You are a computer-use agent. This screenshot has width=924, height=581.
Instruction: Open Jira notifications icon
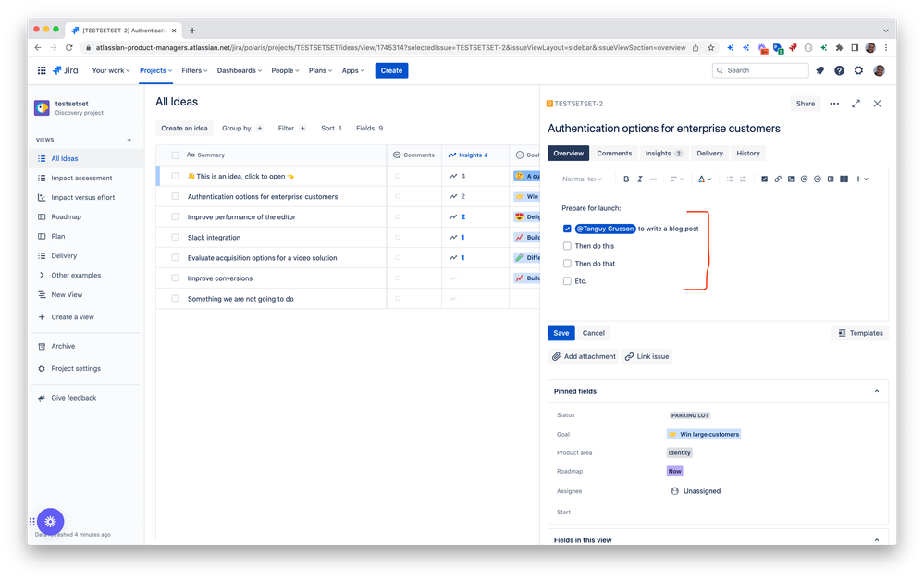pyautogui.click(x=819, y=70)
